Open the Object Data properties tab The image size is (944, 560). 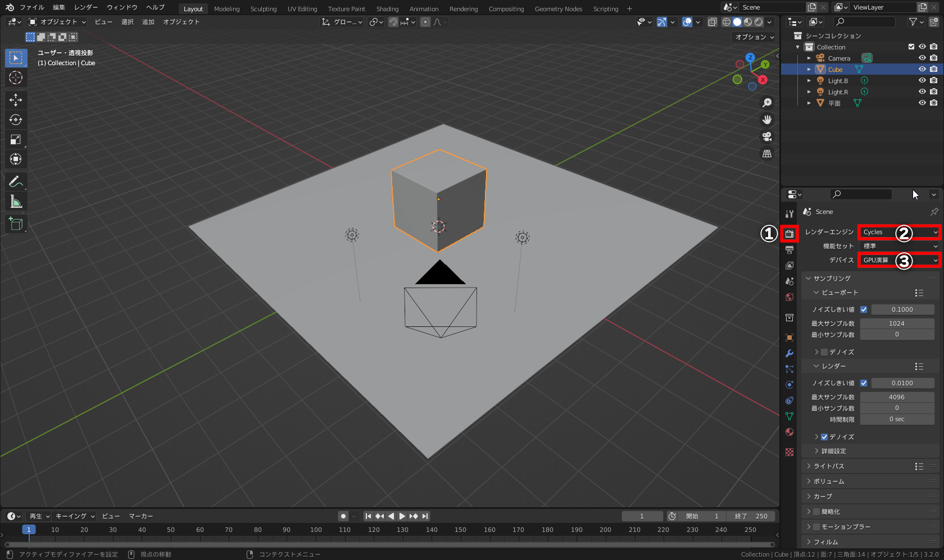(x=789, y=416)
